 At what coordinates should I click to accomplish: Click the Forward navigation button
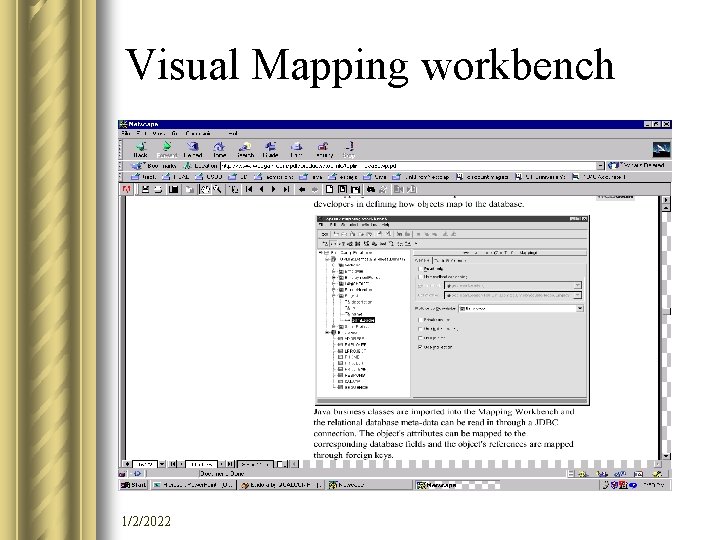[x=167, y=150]
